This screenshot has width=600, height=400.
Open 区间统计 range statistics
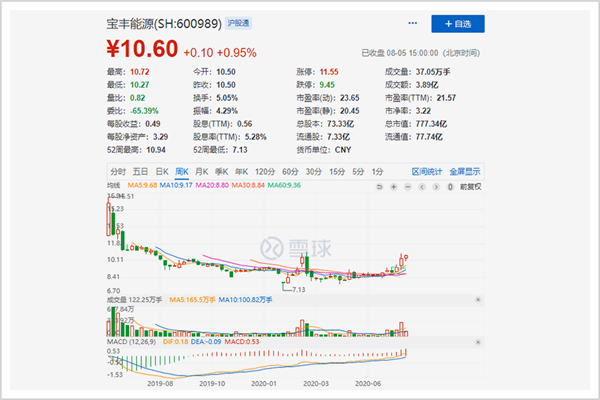427,171
